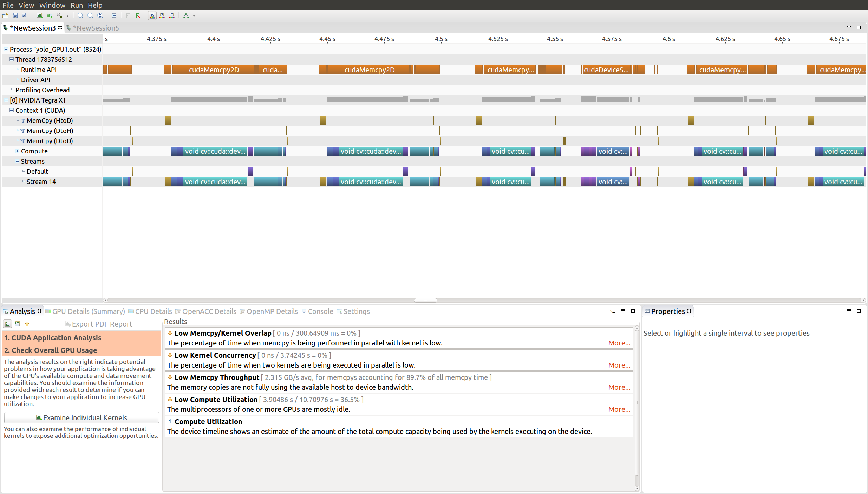Click the yellow up-arrow reset analysis icon
The width and height of the screenshot is (868, 494).
click(x=27, y=324)
